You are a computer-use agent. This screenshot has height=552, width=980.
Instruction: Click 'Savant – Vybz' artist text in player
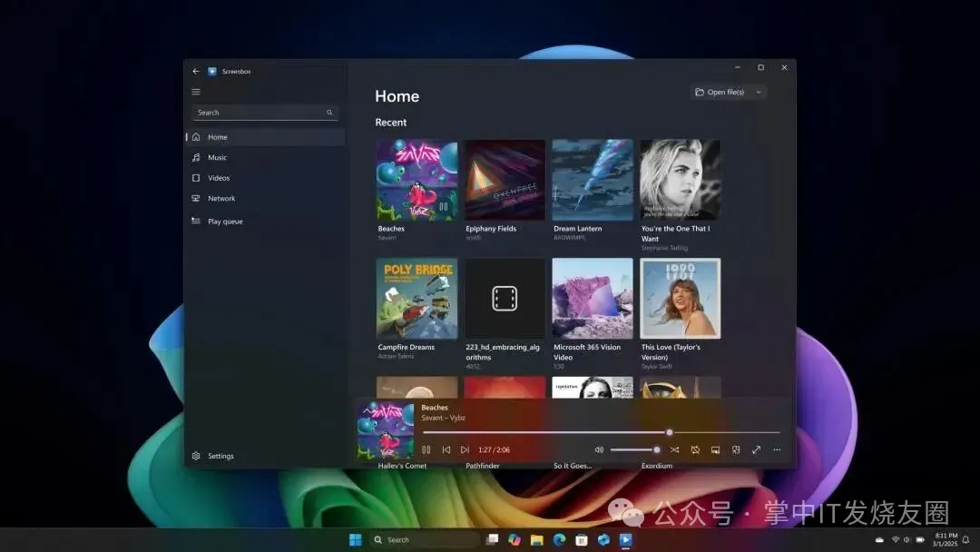tap(443, 418)
